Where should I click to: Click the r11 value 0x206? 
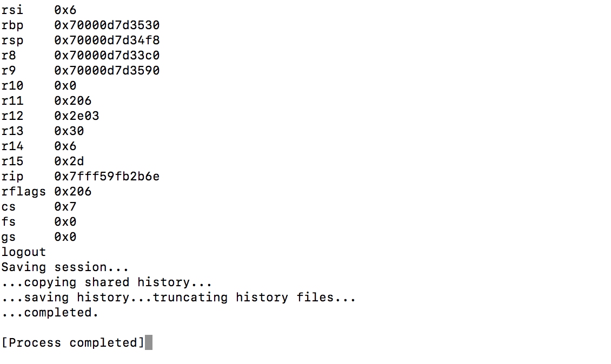pos(72,101)
